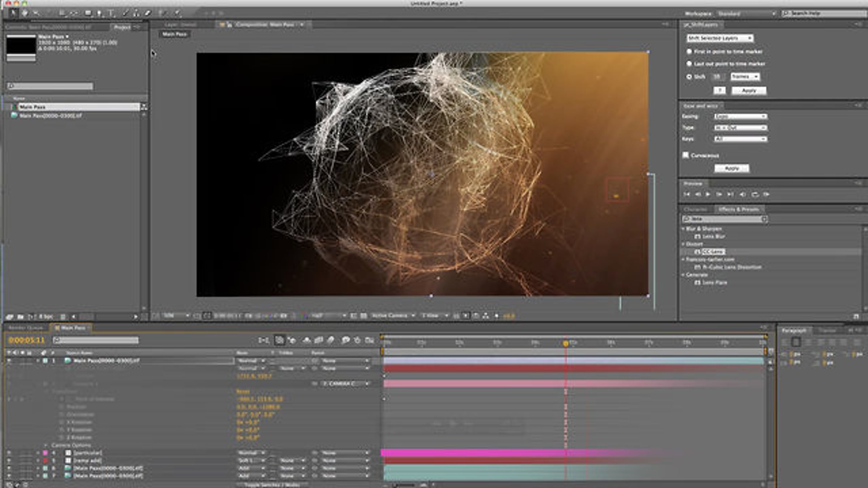868x488 pixels.
Task: Select the Composition: Main Pass viewer tab
Action: coord(265,25)
